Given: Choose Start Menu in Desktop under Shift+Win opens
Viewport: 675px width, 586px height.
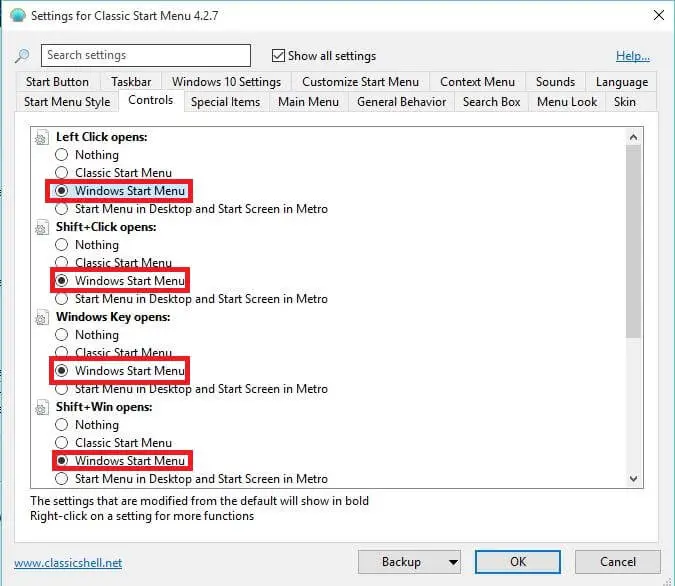Looking at the screenshot, I should 62,479.
